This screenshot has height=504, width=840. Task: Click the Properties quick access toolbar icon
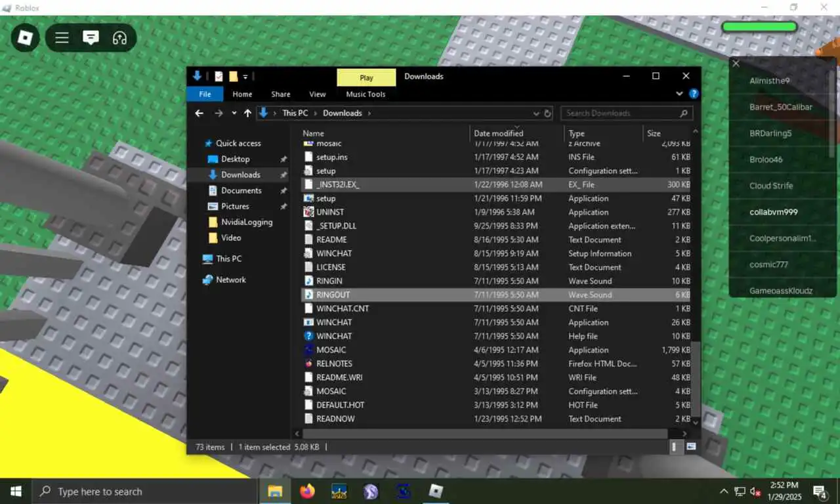click(219, 76)
